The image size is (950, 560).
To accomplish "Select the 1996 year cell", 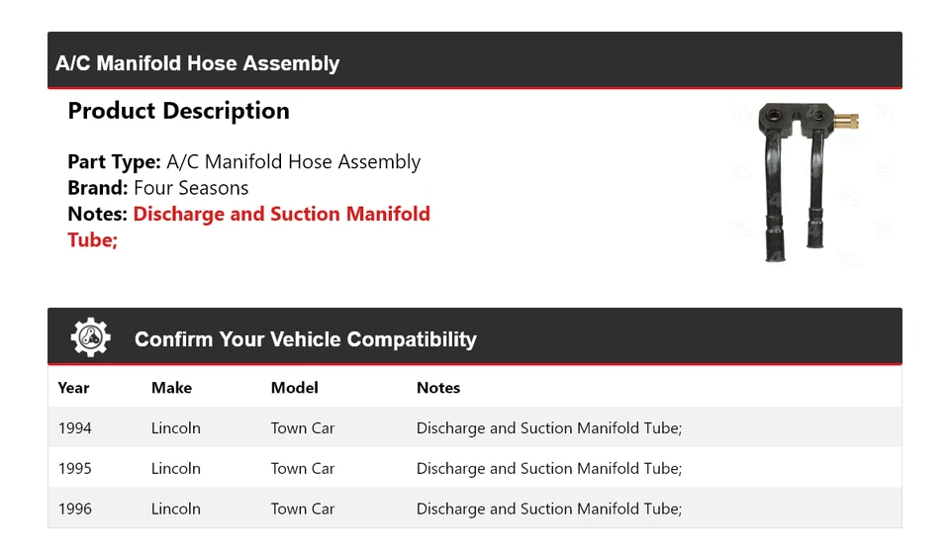I will pos(75,509).
